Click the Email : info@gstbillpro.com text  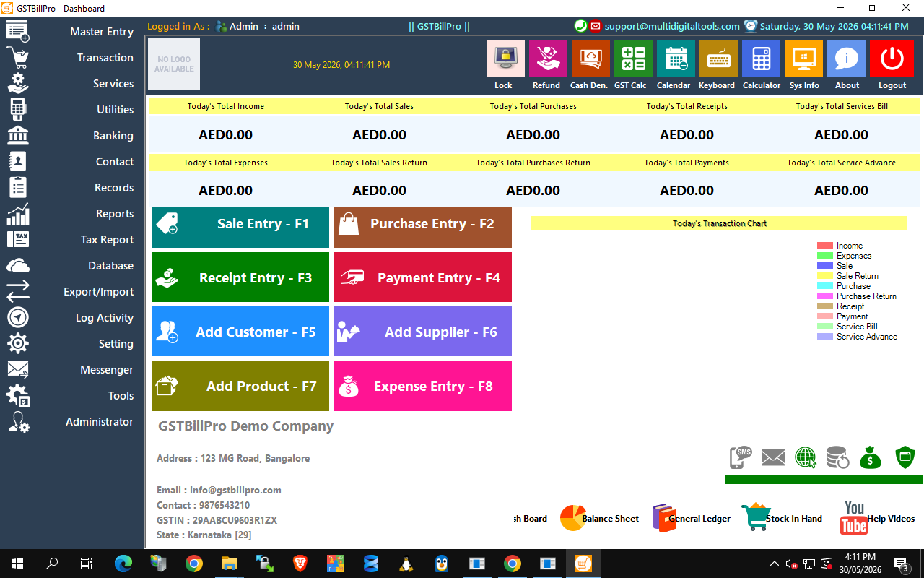[x=219, y=490]
